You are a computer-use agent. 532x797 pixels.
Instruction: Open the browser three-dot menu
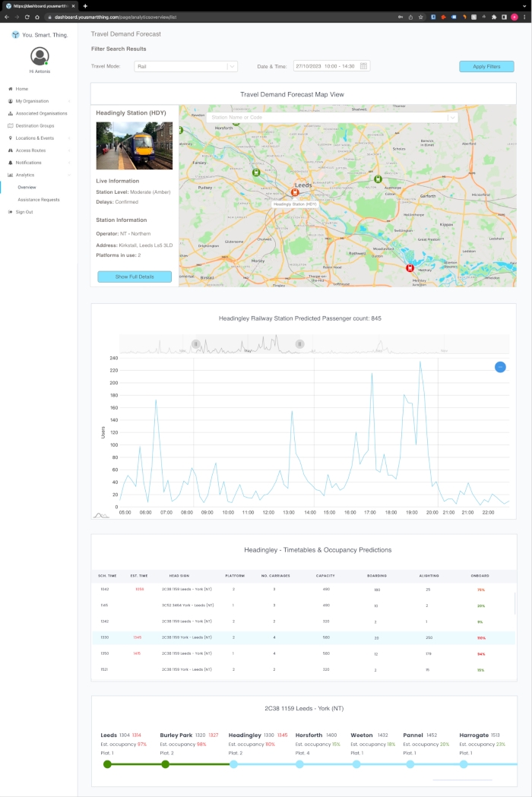tap(524, 17)
